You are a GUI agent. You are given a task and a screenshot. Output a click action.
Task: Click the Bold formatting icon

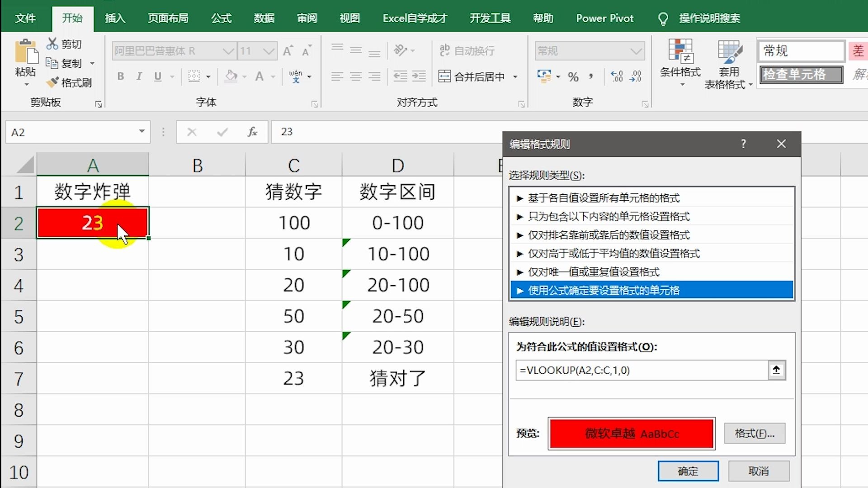tap(121, 76)
